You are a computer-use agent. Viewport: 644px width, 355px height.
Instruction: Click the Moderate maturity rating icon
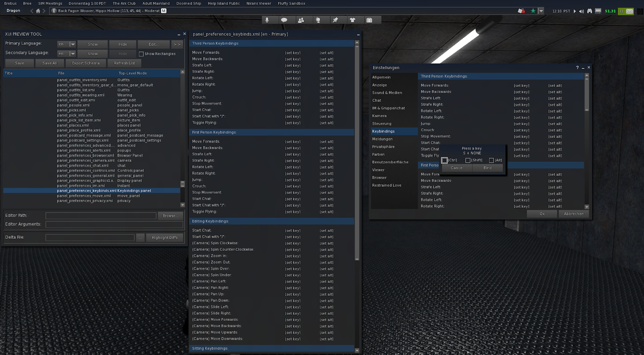tap(164, 11)
